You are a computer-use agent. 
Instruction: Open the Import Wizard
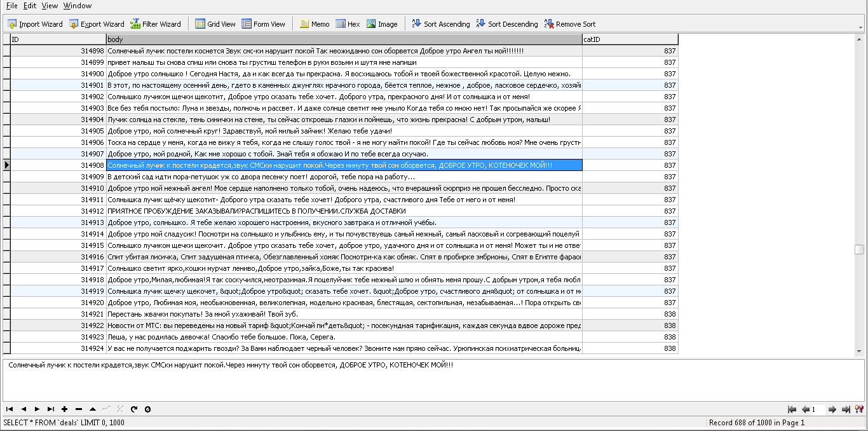coord(35,24)
